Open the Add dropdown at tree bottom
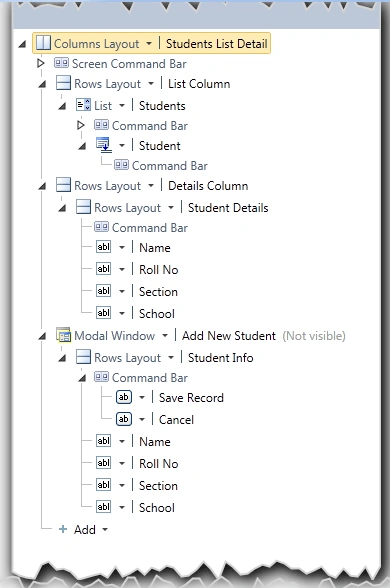The width and height of the screenshot is (390, 588). 105,530
